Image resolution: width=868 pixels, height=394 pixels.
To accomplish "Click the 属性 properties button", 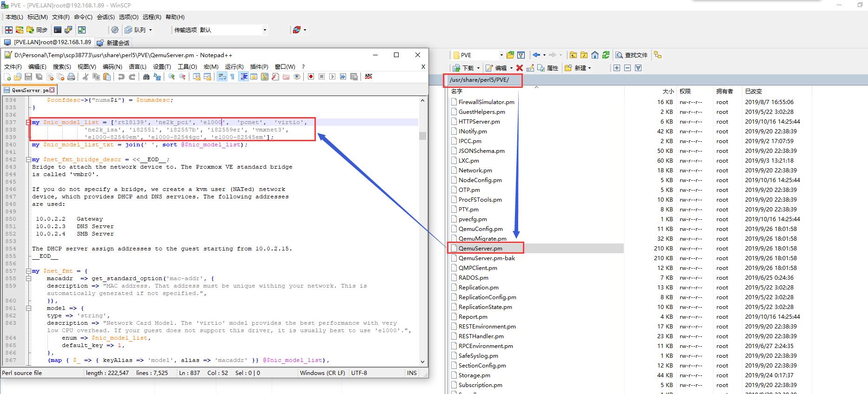I will (548, 68).
